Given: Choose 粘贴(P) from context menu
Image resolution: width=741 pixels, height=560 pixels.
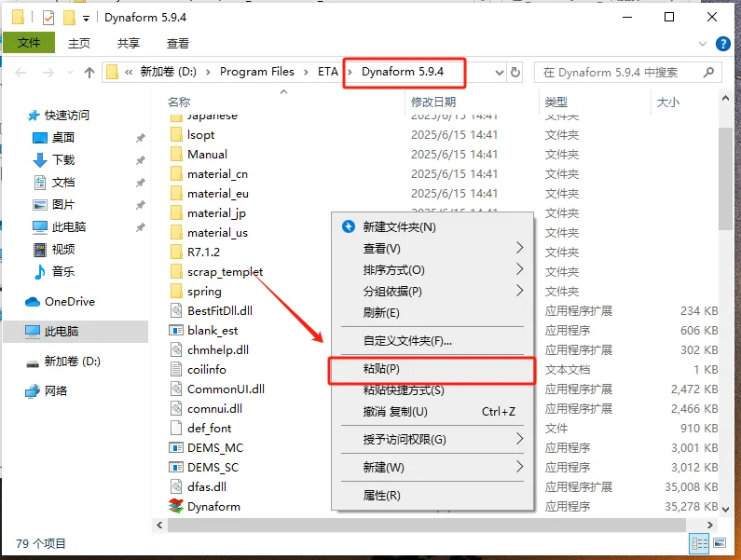Looking at the screenshot, I should [432, 369].
